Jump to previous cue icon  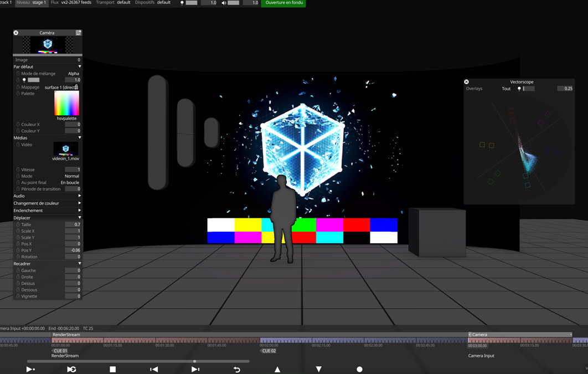coord(154,369)
